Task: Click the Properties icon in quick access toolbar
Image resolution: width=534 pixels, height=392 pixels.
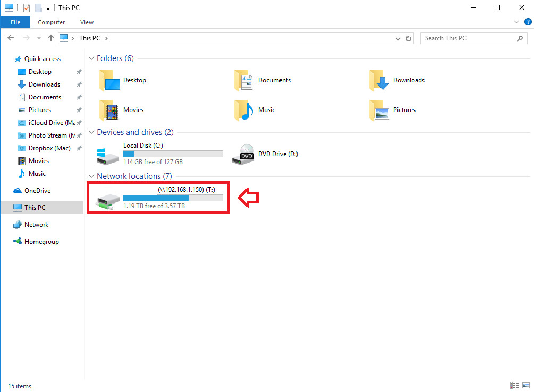Action: (27, 8)
